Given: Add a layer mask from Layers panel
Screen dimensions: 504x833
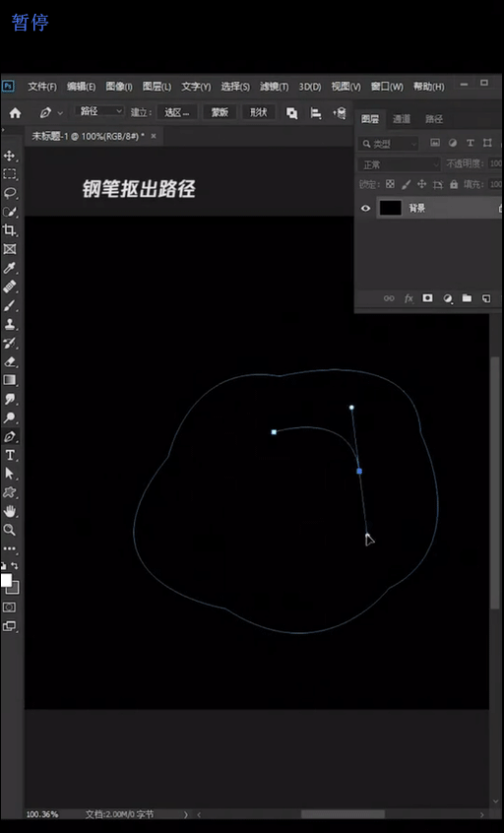Looking at the screenshot, I should 427,298.
